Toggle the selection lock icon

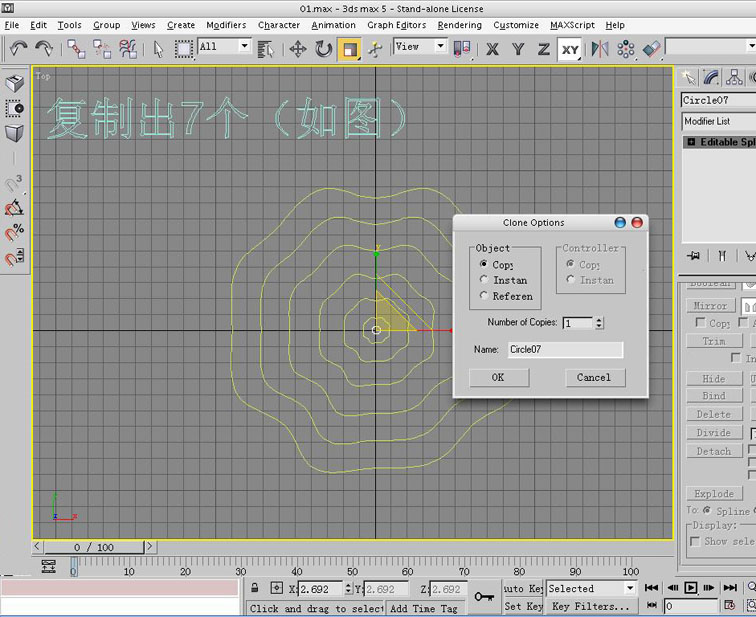255,588
